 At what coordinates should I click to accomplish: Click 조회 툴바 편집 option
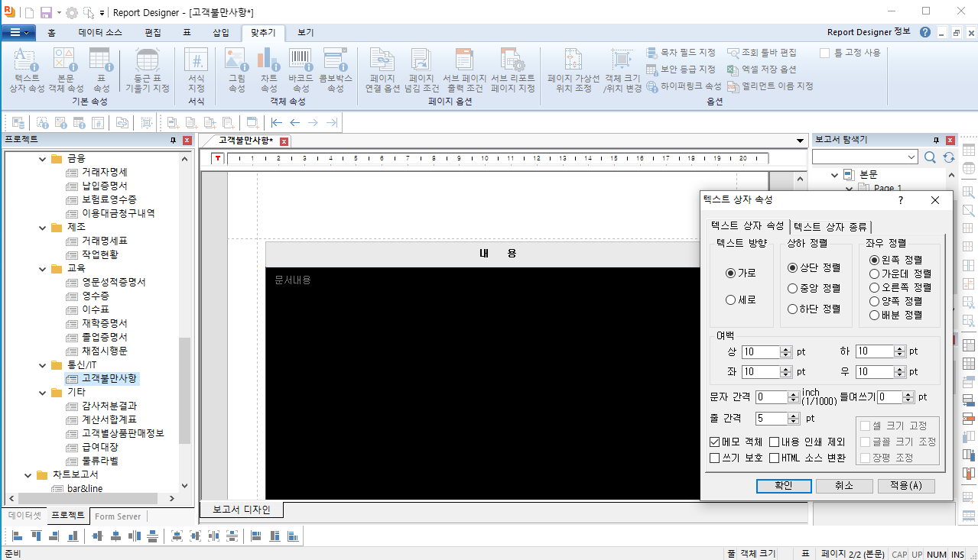762,53
